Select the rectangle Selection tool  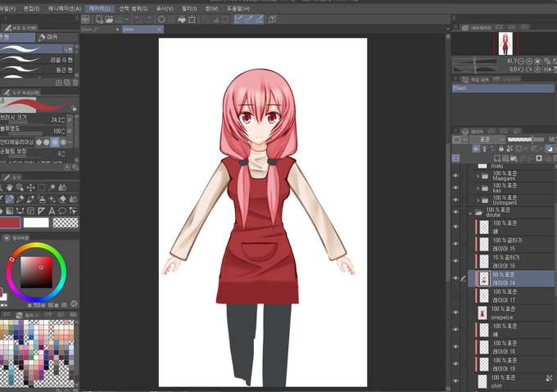(x=41, y=187)
